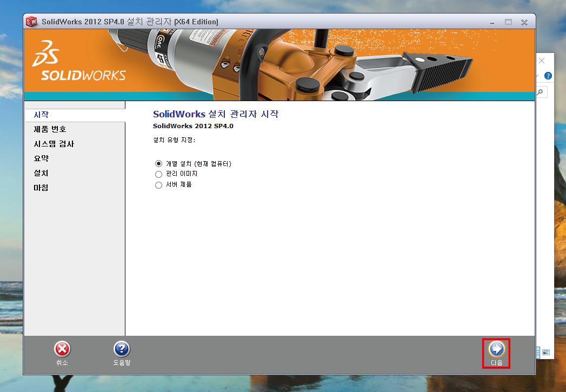Click the blue help icon in the background window

coord(548,76)
